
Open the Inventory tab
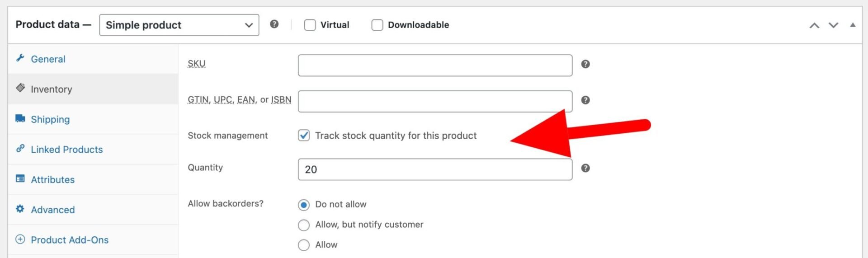click(x=93, y=89)
